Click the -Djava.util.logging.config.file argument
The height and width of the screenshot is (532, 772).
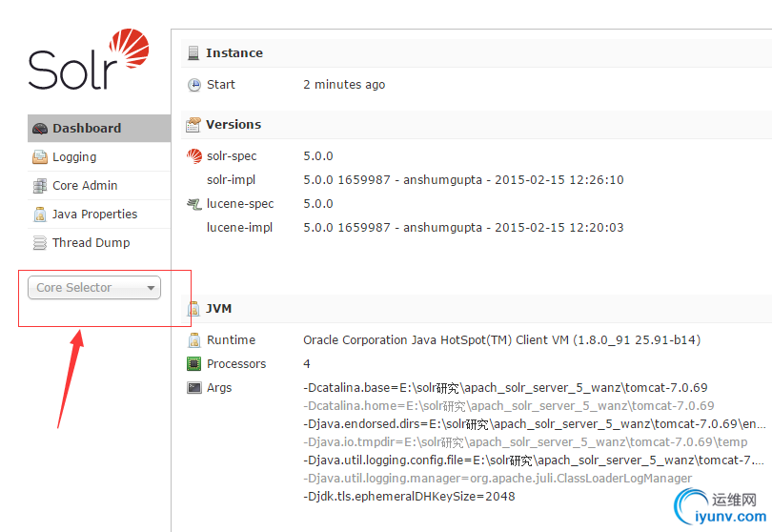point(534,460)
